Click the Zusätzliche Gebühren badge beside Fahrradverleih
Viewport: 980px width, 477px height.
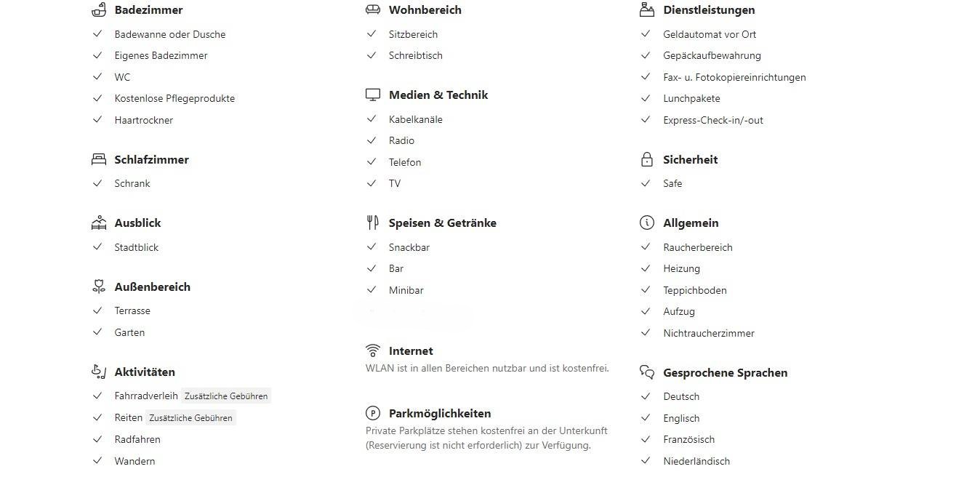[x=226, y=396]
